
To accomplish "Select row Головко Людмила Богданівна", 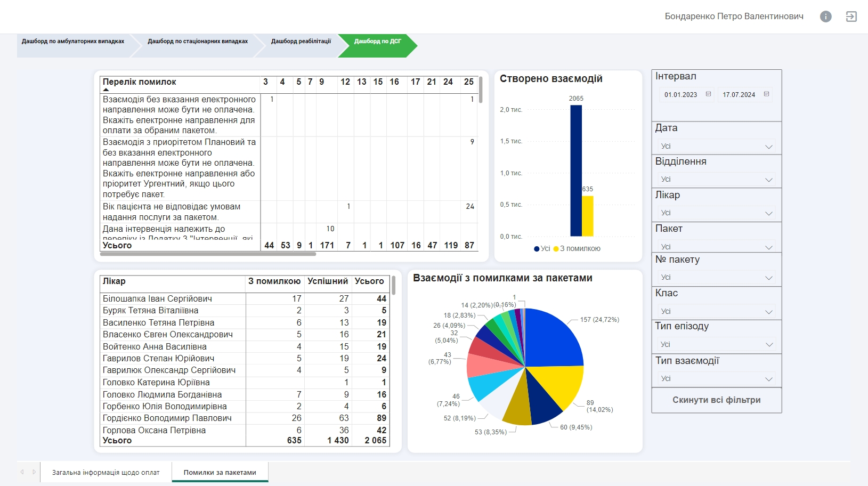I will [x=245, y=395].
